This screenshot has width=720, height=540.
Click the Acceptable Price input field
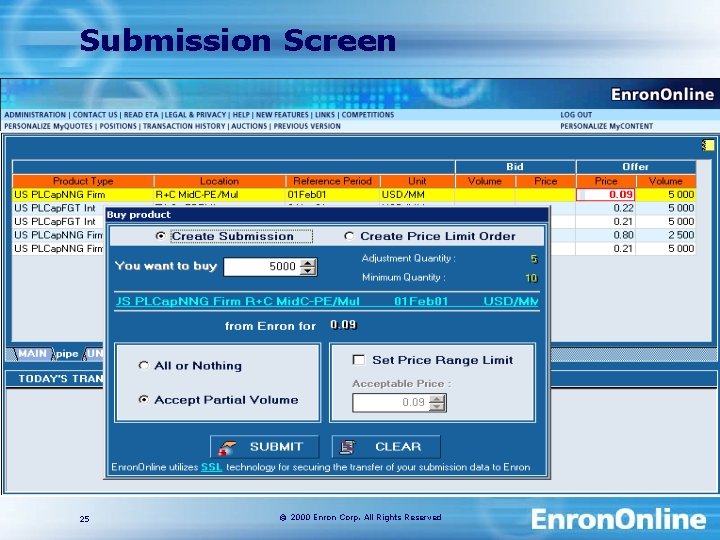point(391,403)
